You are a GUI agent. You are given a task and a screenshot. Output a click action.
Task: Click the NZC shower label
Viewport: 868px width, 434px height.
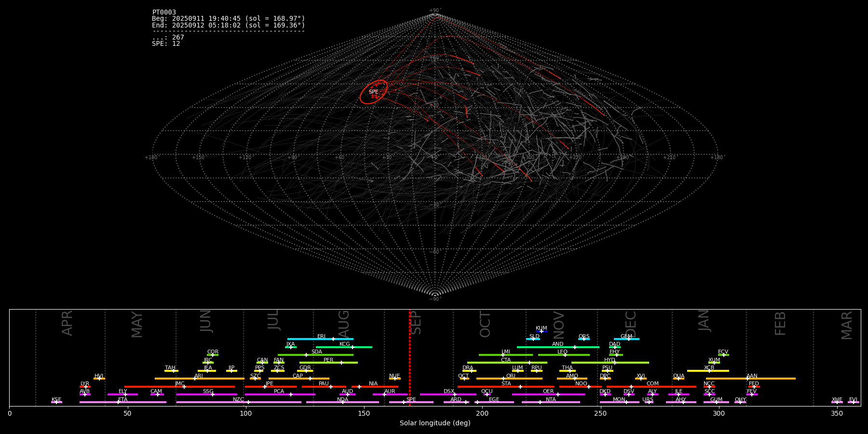(x=238, y=399)
